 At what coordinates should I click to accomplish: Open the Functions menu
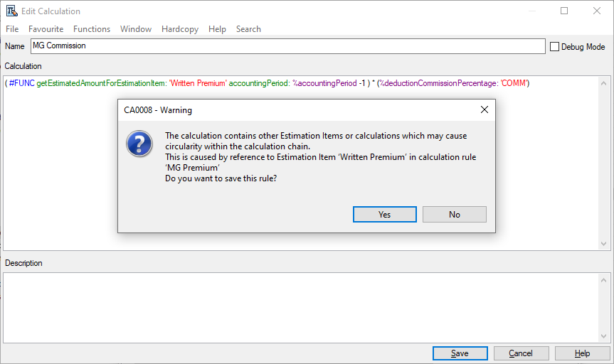click(x=92, y=29)
